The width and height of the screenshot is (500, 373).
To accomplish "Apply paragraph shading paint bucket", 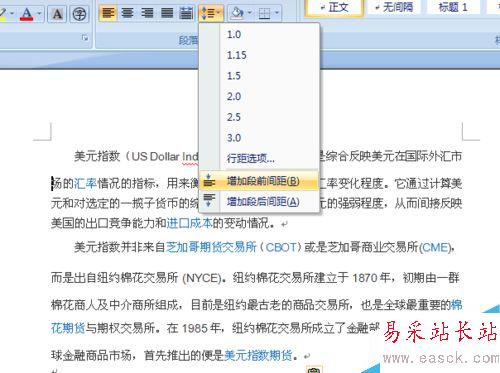I will (237, 13).
